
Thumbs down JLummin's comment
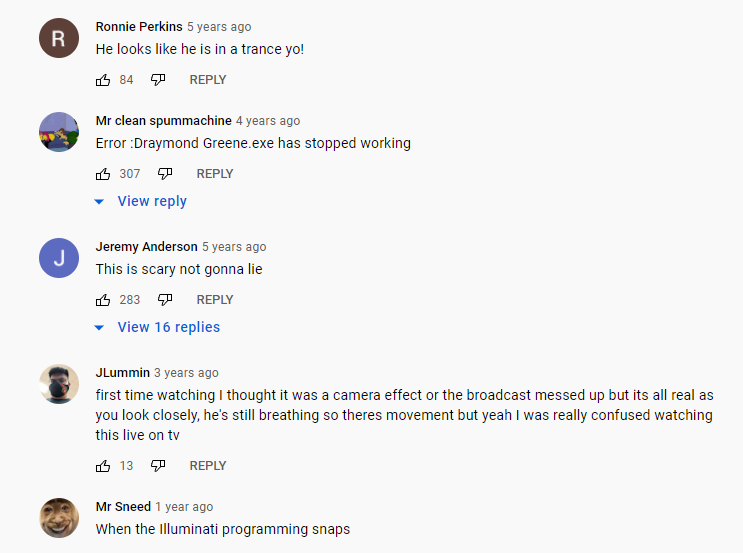point(158,466)
